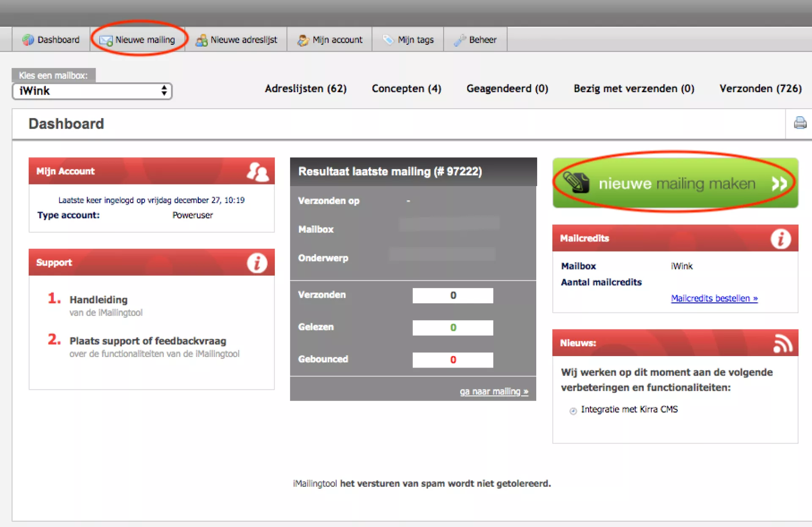812x527 pixels.
Task: Click the printer icon in Dashboard header
Action: pyautogui.click(x=800, y=123)
